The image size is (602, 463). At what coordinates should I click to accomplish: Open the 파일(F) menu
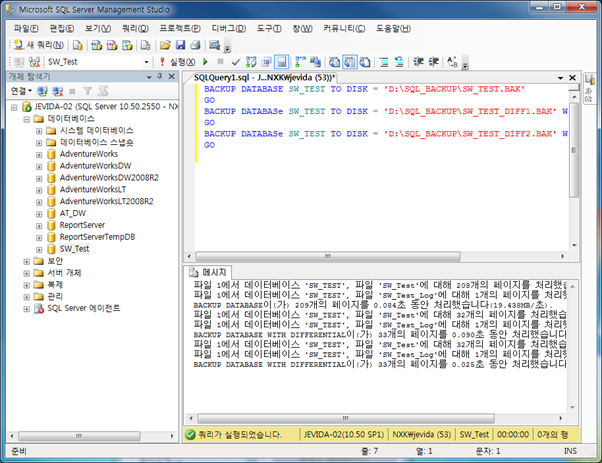(x=26, y=28)
